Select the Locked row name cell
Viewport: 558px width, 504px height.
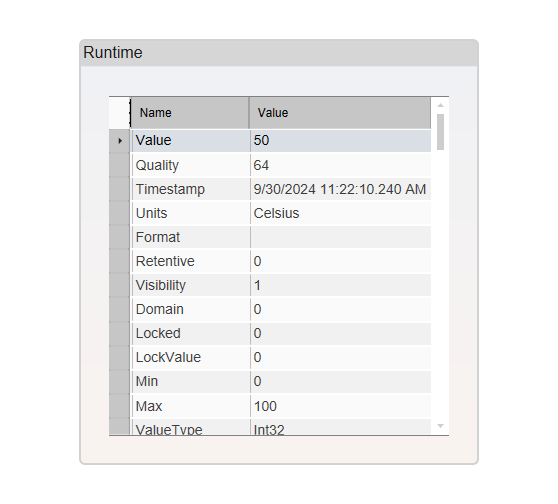tap(191, 333)
